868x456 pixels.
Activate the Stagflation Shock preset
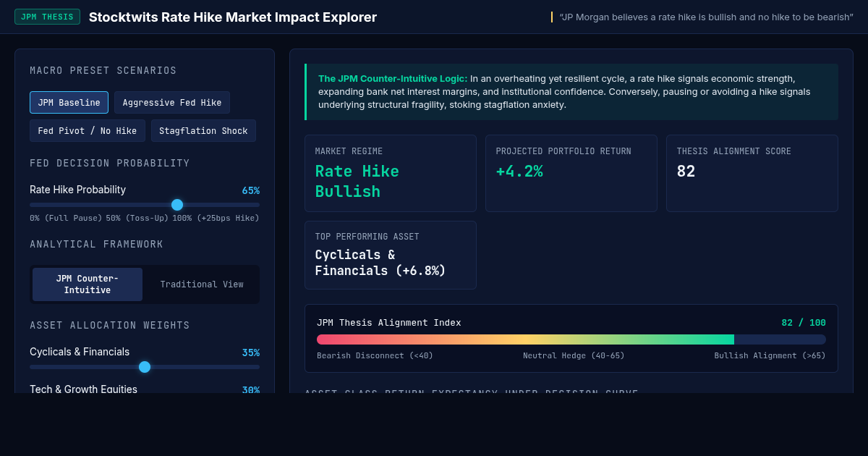tap(203, 131)
